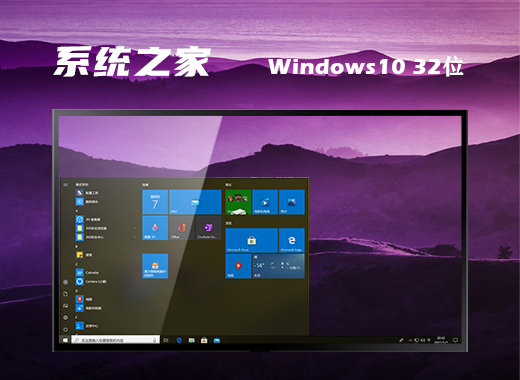
Task: Jump to letter C app list header
Action: [x=77, y=264]
